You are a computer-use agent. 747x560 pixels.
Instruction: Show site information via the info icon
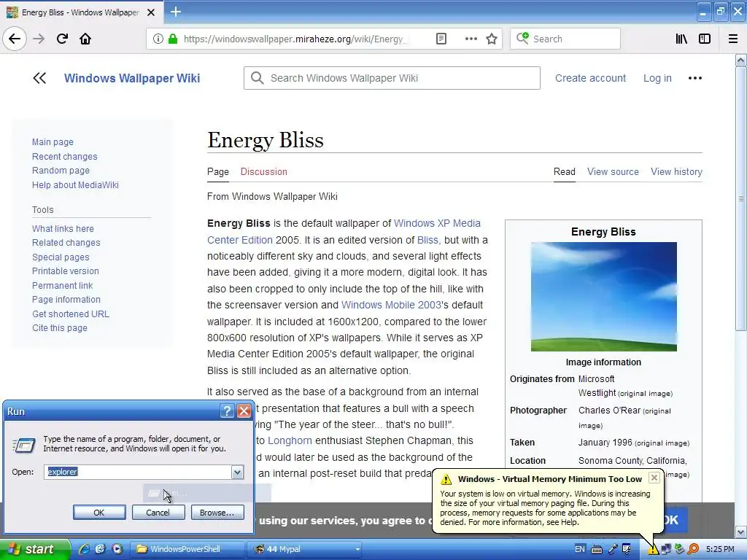pyautogui.click(x=158, y=39)
